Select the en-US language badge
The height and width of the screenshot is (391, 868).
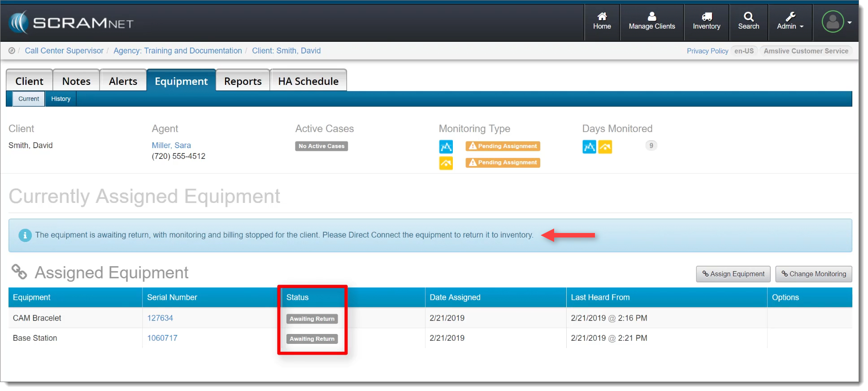pyautogui.click(x=744, y=51)
